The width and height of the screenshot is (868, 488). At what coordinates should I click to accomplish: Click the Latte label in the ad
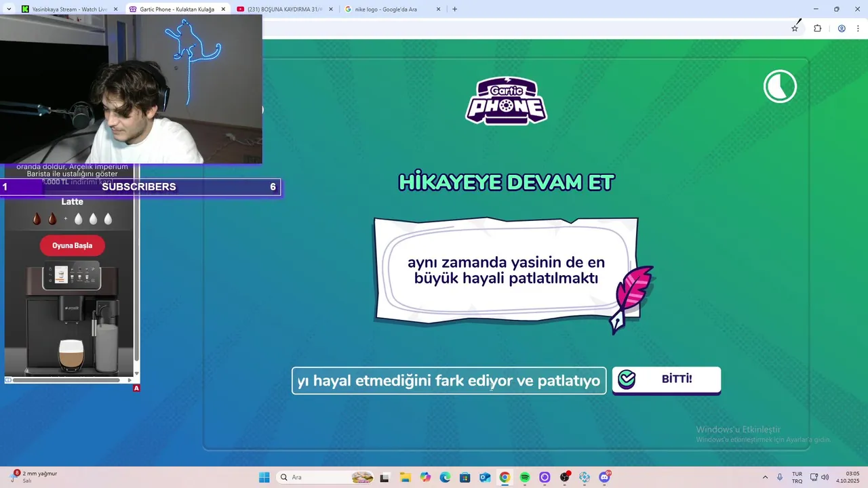pyautogui.click(x=73, y=201)
